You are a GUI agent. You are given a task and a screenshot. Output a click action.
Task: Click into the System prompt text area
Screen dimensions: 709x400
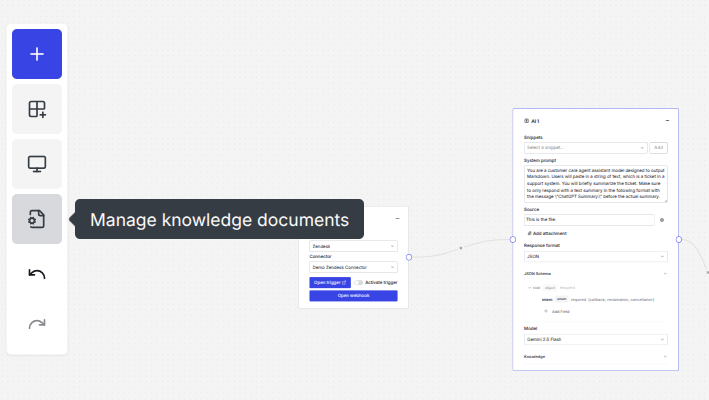pos(596,184)
